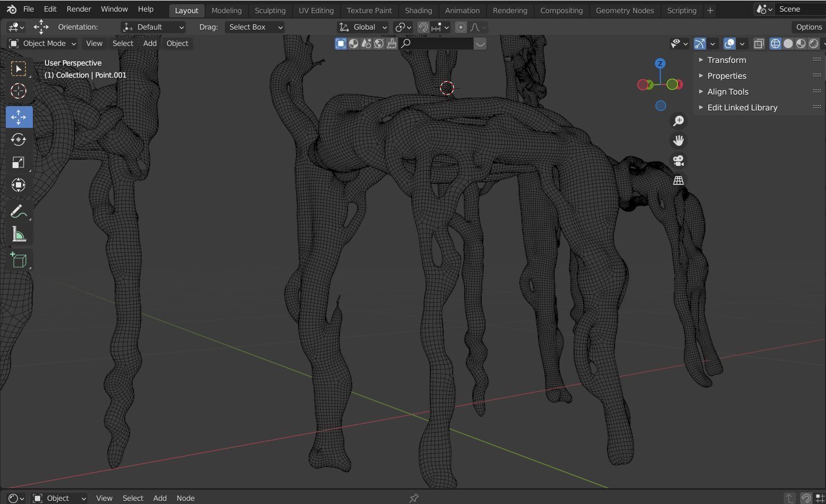Click the materials filter icon in header
The image size is (826, 504).
click(x=353, y=44)
